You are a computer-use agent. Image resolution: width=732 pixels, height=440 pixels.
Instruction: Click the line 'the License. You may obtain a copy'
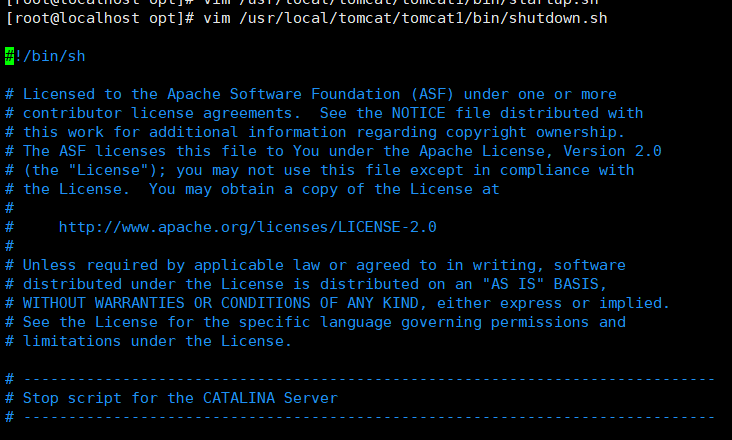pos(252,189)
